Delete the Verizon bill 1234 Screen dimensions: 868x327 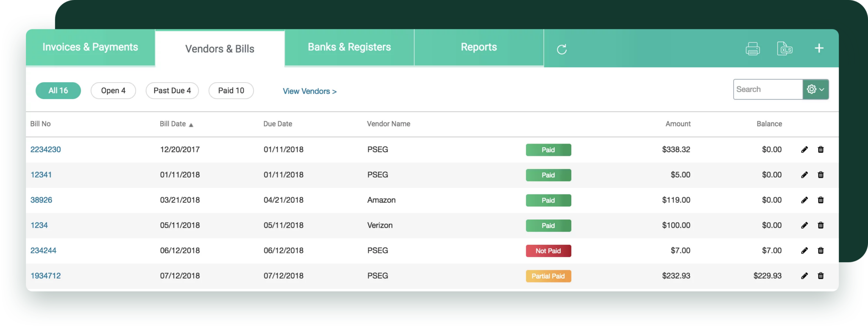coord(821,225)
